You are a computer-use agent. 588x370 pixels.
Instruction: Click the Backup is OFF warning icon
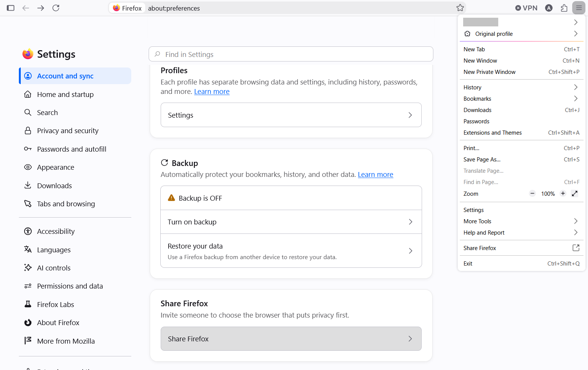pyautogui.click(x=171, y=198)
